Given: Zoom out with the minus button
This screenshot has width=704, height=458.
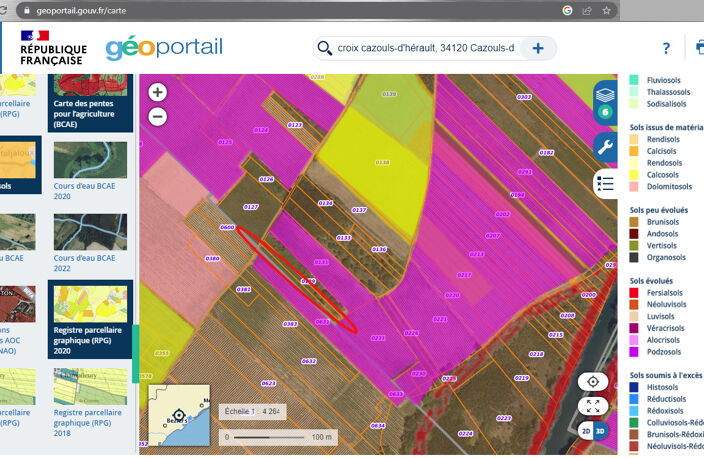Looking at the screenshot, I should (158, 117).
